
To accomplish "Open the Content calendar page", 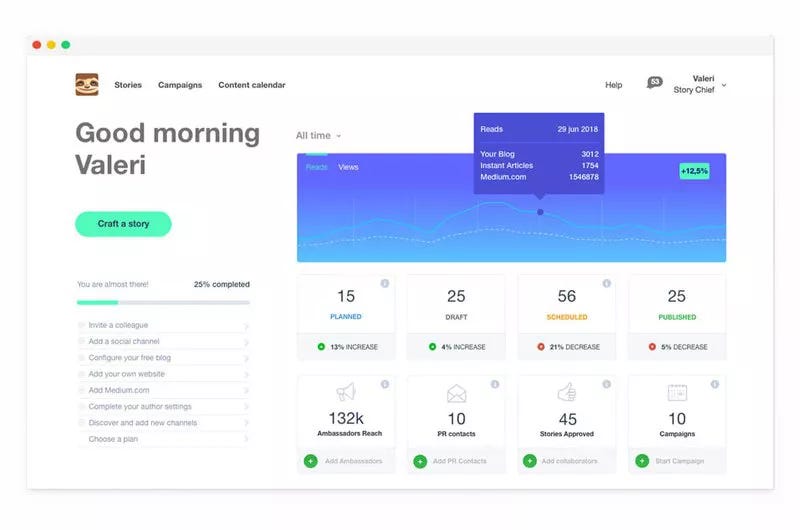I will (252, 85).
